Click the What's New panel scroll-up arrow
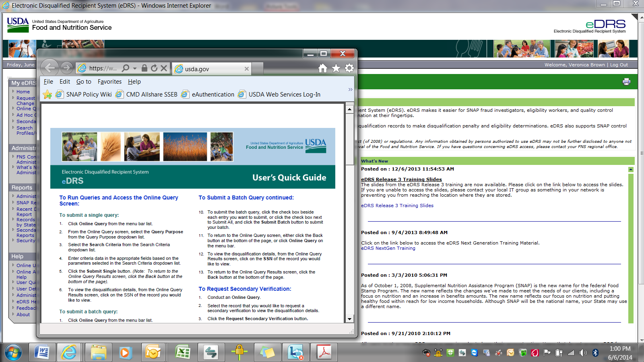The height and width of the screenshot is (362, 644). 631,170
